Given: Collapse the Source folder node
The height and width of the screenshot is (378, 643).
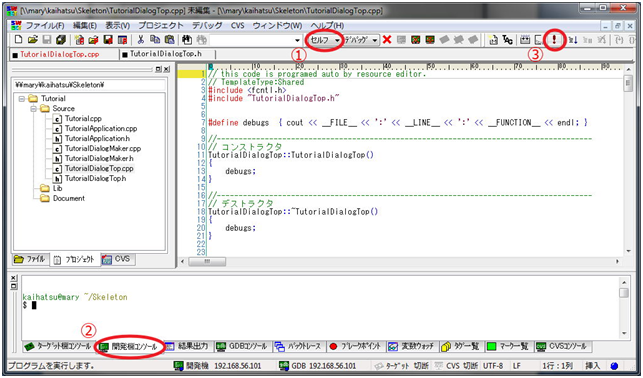Looking at the screenshot, I should point(34,109).
